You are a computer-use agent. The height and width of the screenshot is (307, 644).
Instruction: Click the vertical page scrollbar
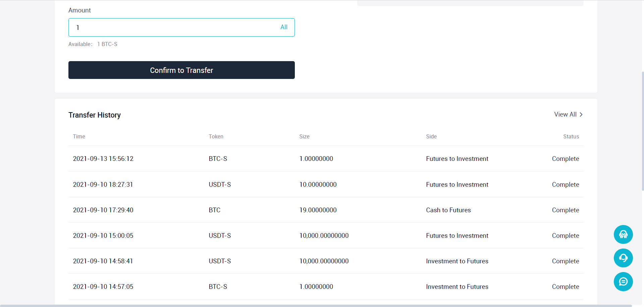pos(642,131)
